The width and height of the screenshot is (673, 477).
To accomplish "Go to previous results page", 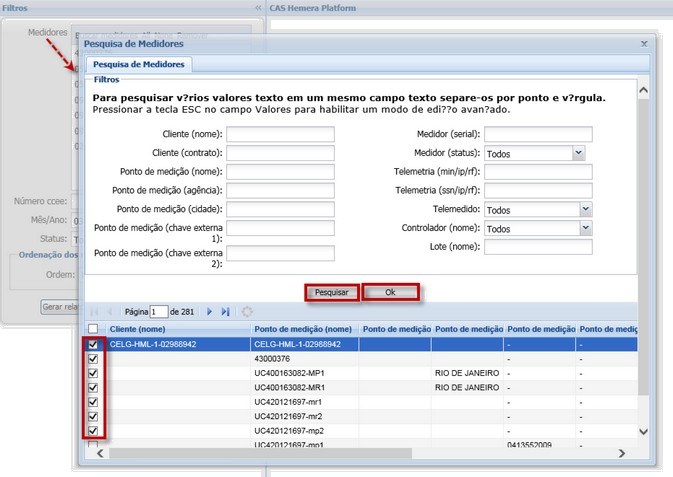I will [110, 312].
